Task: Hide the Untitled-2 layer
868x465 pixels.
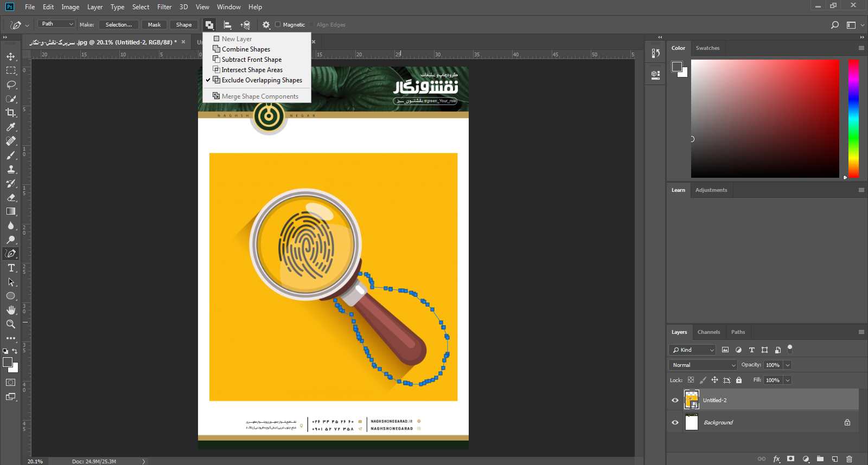Action: click(x=675, y=401)
